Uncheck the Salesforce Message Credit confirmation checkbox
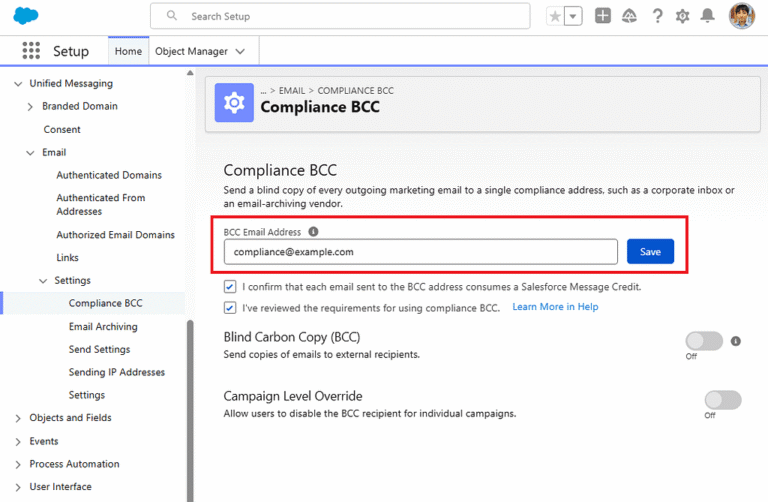The height and width of the screenshot is (502, 768). (230, 287)
